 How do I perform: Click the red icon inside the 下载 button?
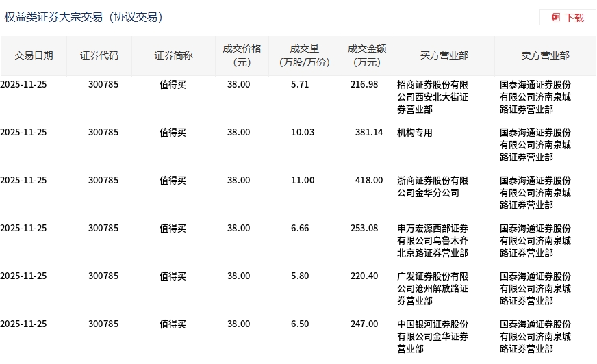point(556,17)
